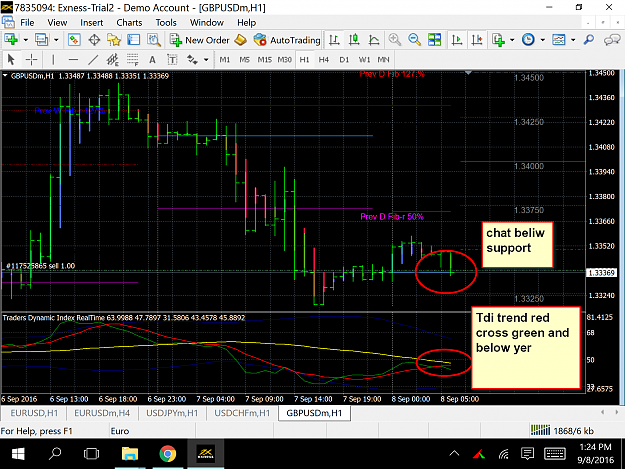
Task: Toggle the Data Window crosshair icon
Action: 94,39
